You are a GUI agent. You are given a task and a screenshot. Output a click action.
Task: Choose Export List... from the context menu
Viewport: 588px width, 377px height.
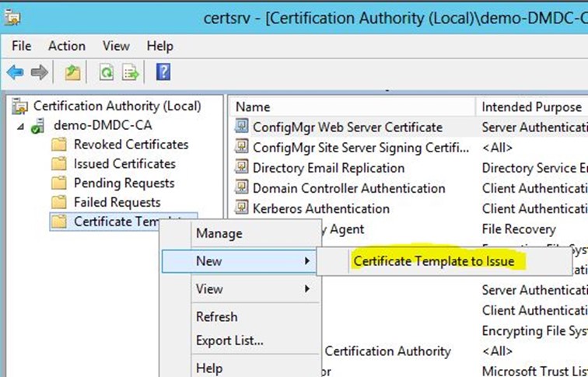tap(229, 340)
